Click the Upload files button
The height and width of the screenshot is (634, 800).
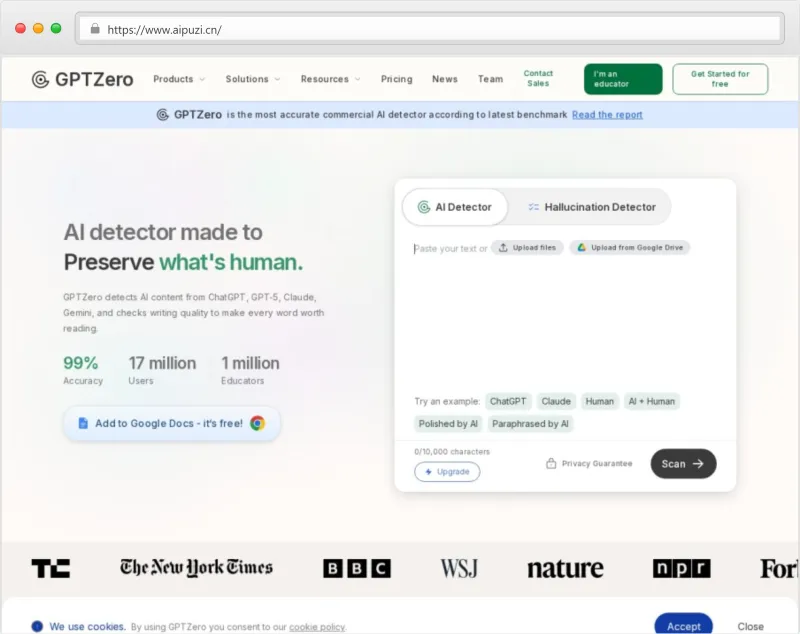point(527,247)
